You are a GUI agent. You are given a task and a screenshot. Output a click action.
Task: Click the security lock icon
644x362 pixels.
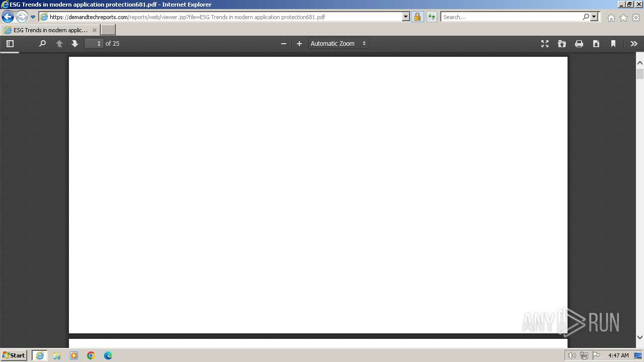pyautogui.click(x=417, y=17)
